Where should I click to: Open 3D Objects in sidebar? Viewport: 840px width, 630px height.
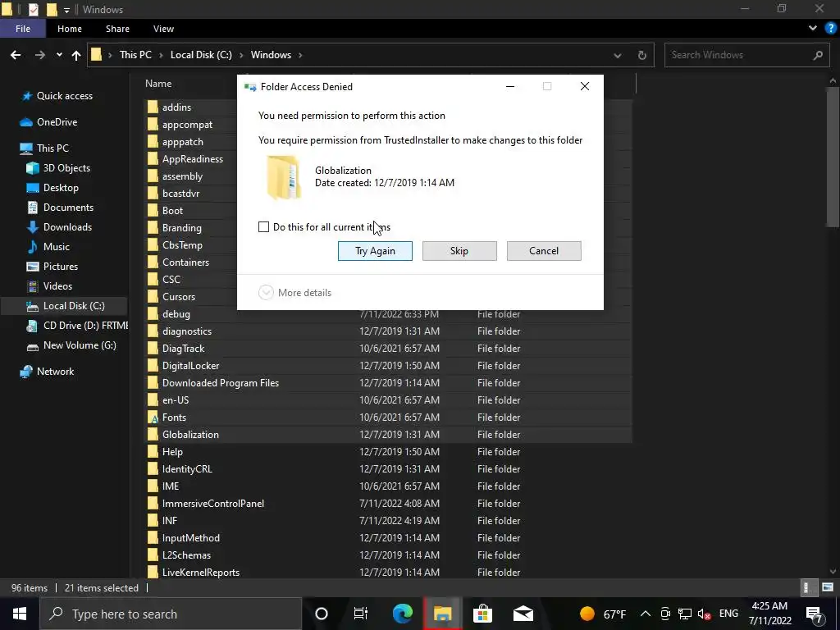pyautogui.click(x=58, y=167)
